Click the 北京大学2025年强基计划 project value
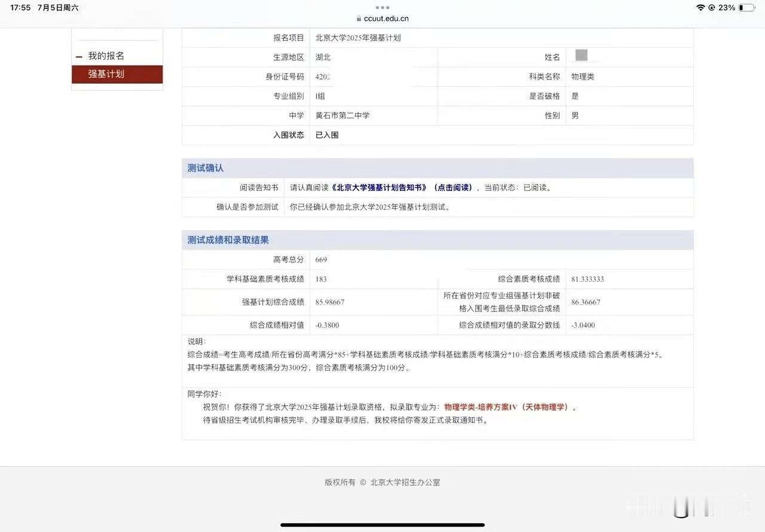 pyautogui.click(x=358, y=38)
